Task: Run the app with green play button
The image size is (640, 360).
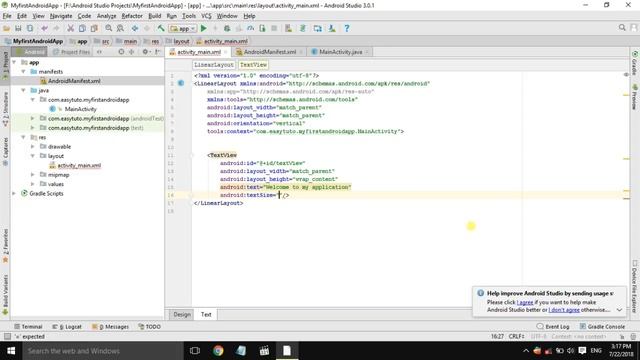Action: pyautogui.click(x=204, y=29)
